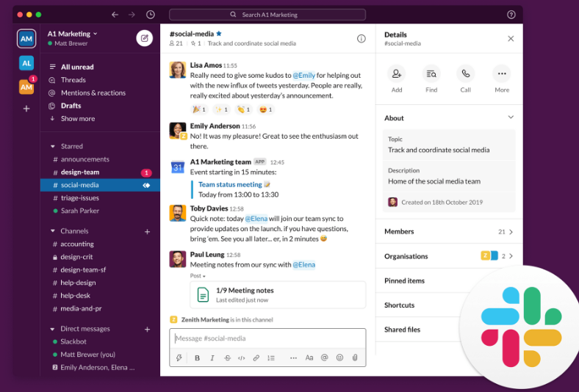Click the compose new message icon
This screenshot has height=392, width=579.
point(144,38)
